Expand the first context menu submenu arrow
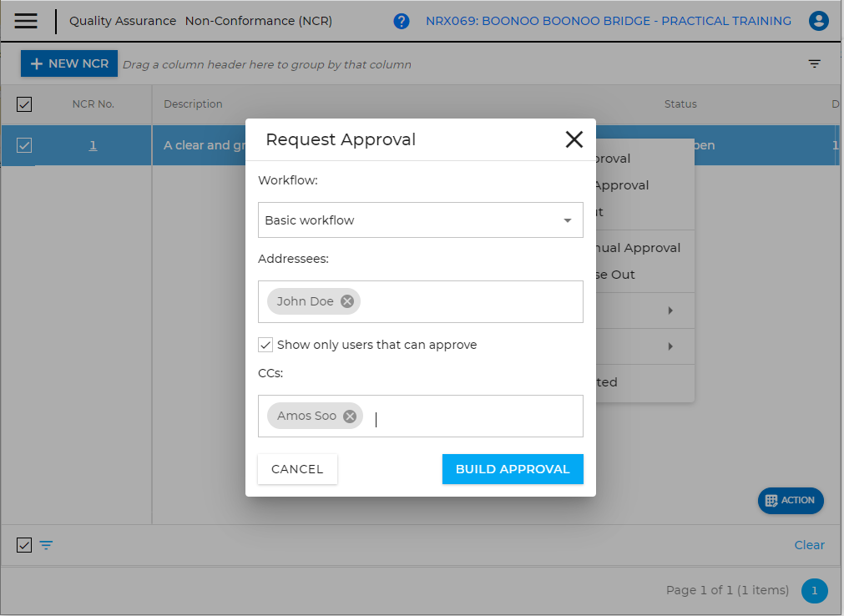Viewport: 844px width, 616px height. 670,311
